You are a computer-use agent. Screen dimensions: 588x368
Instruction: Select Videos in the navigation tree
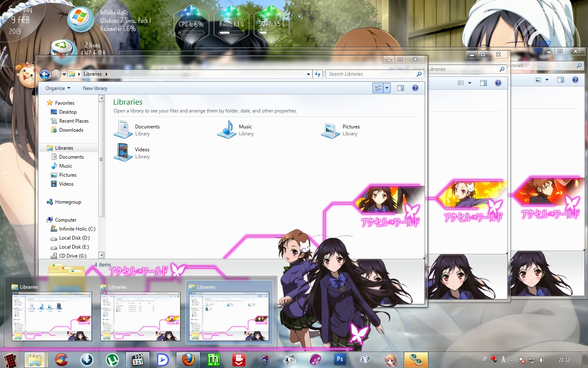click(66, 184)
